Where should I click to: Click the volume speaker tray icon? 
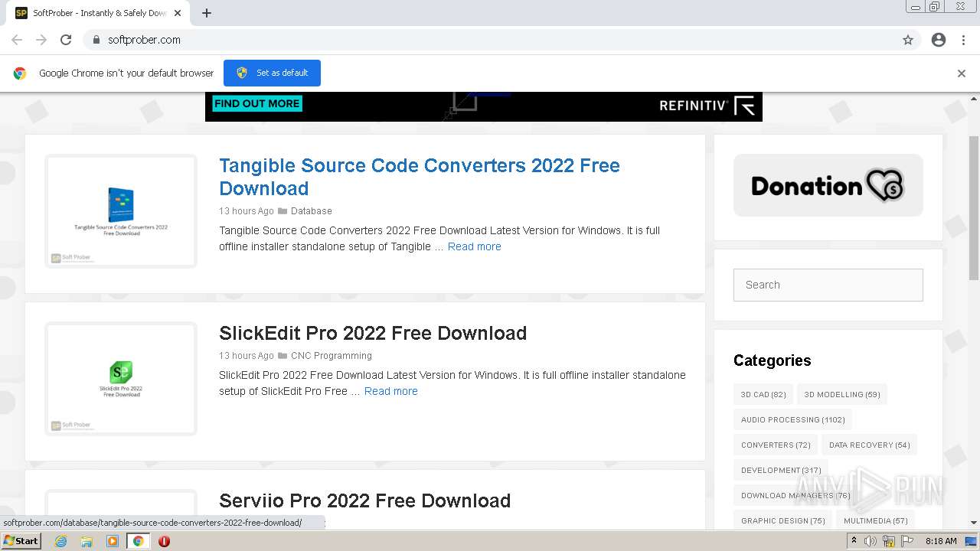[871, 541]
